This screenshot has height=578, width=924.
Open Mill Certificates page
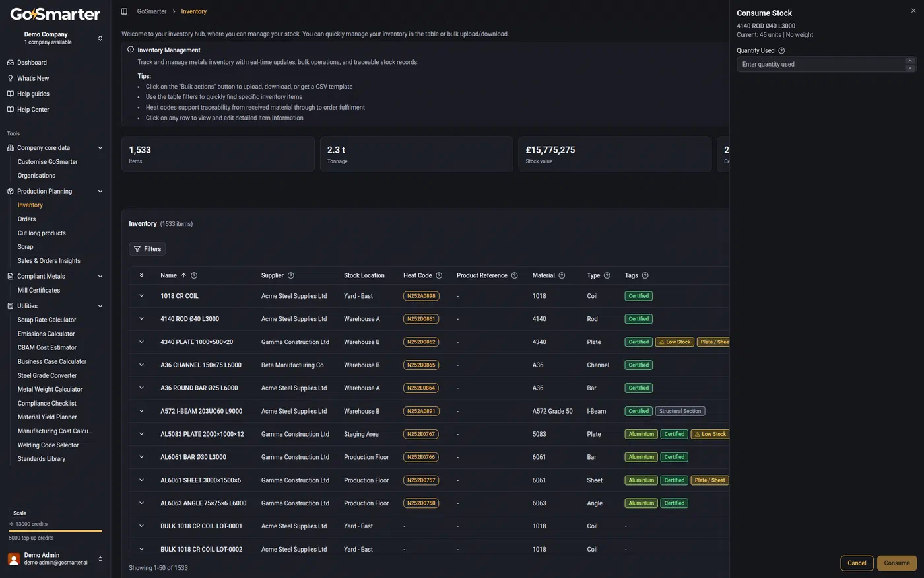coord(39,291)
